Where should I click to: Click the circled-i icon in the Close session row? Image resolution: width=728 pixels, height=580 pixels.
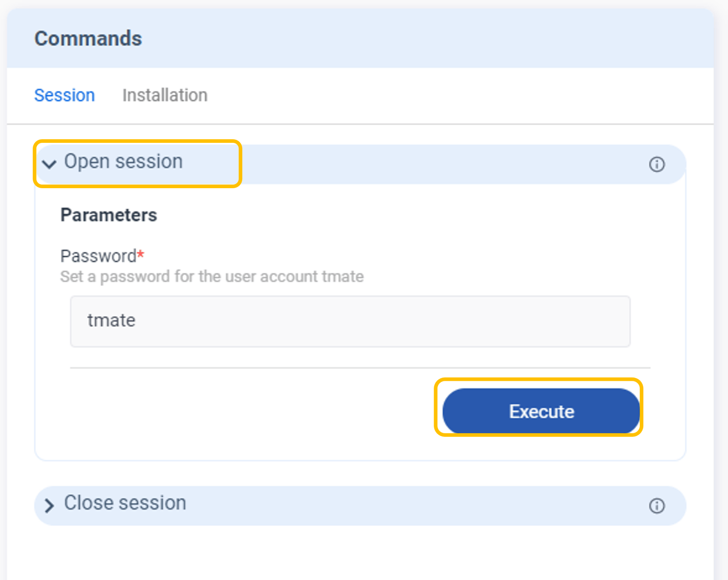click(657, 505)
